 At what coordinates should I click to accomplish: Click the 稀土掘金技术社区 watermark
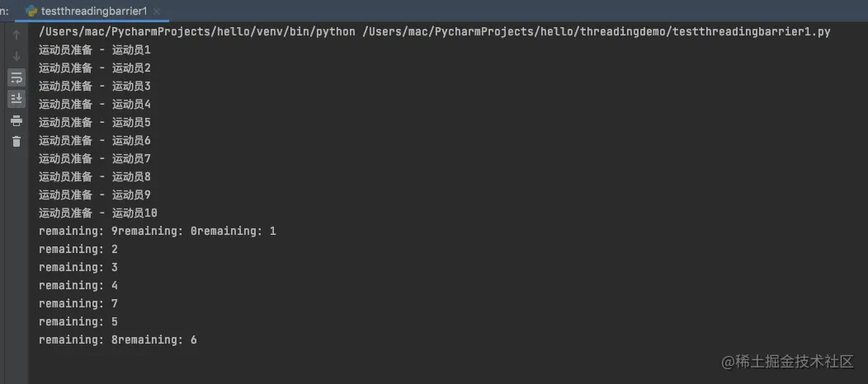pos(788,362)
